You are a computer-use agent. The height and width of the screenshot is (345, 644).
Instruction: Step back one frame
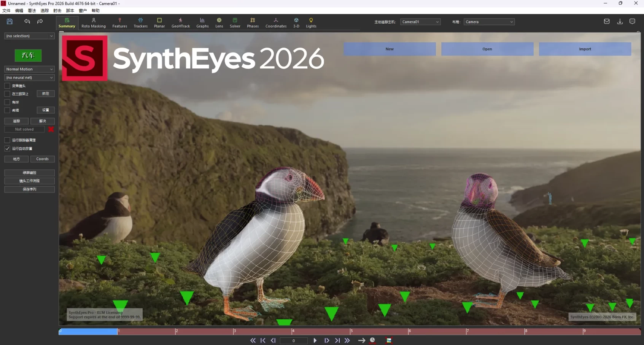tap(273, 340)
